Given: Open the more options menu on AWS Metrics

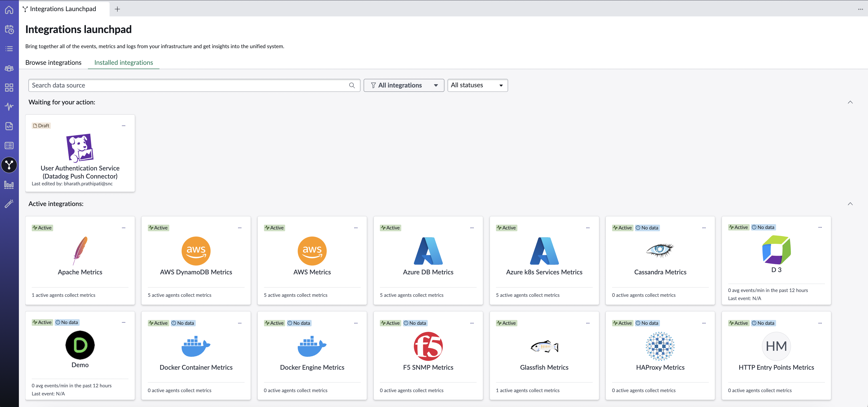Looking at the screenshot, I should 356,228.
